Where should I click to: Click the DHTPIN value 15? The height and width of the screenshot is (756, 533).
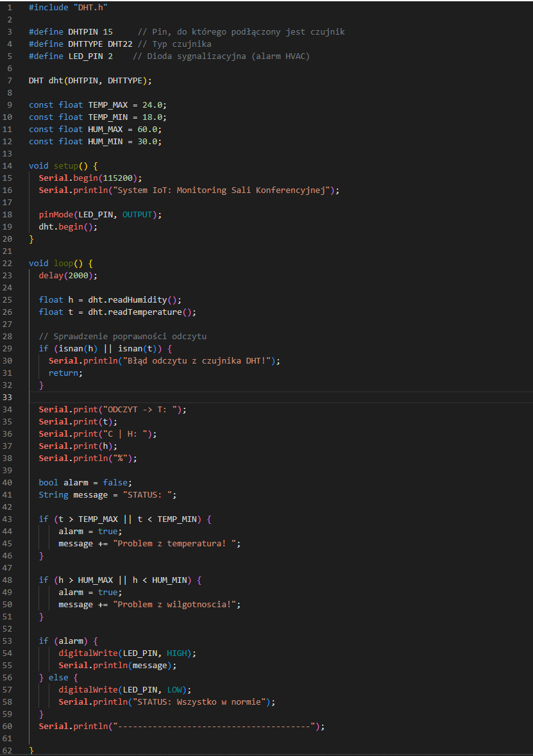pos(108,31)
